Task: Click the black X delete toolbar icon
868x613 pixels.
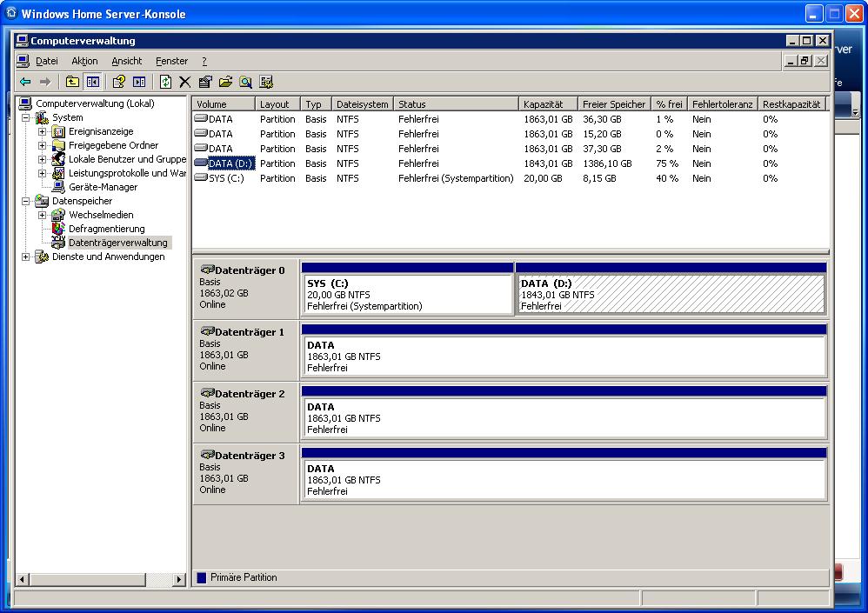Action: [185, 82]
